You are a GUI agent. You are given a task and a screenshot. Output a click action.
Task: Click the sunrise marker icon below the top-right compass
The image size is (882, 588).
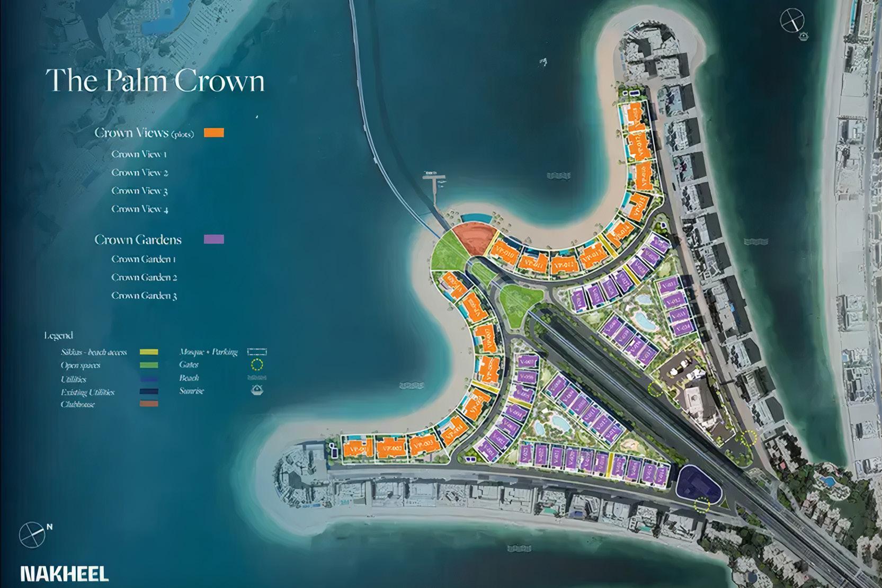click(x=805, y=35)
